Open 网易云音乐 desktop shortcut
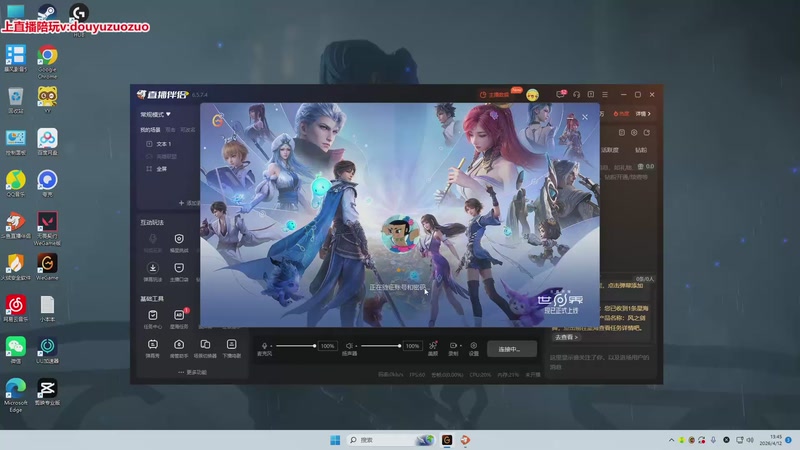 click(x=16, y=309)
